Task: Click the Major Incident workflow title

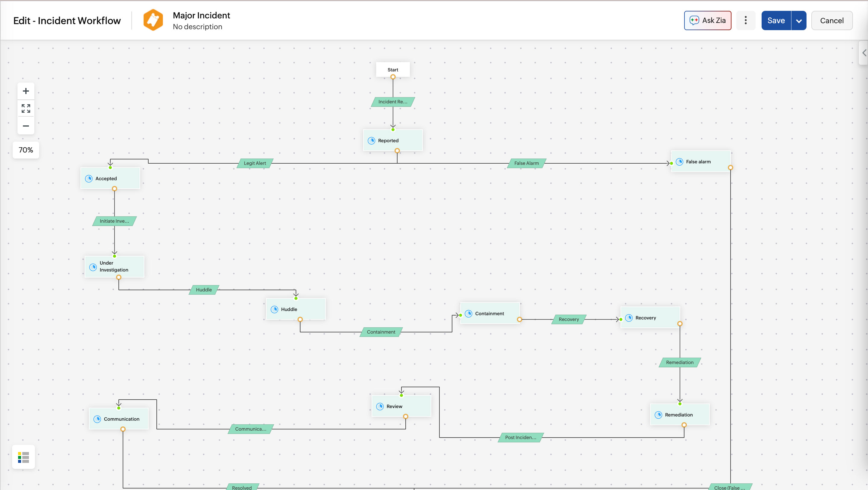Action: coord(201,15)
